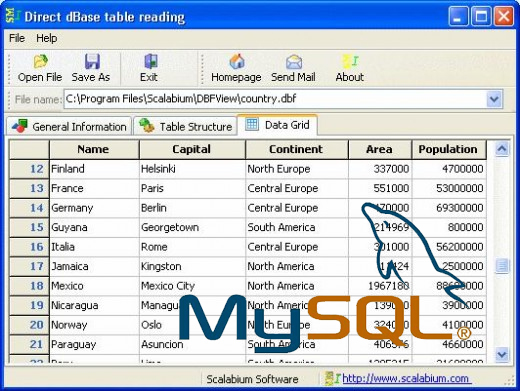Screen dimensions: 520x391
Task: Click the vertical scrollbar thumb
Action: [502, 266]
